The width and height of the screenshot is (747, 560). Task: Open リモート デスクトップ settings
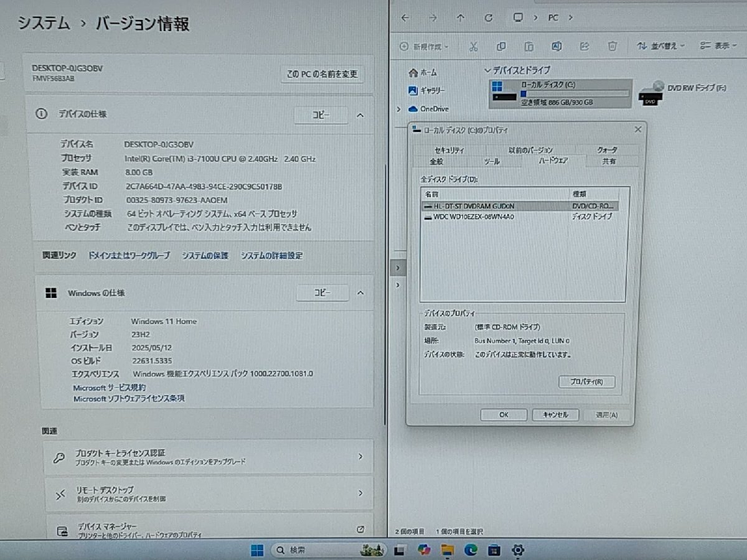click(x=209, y=494)
